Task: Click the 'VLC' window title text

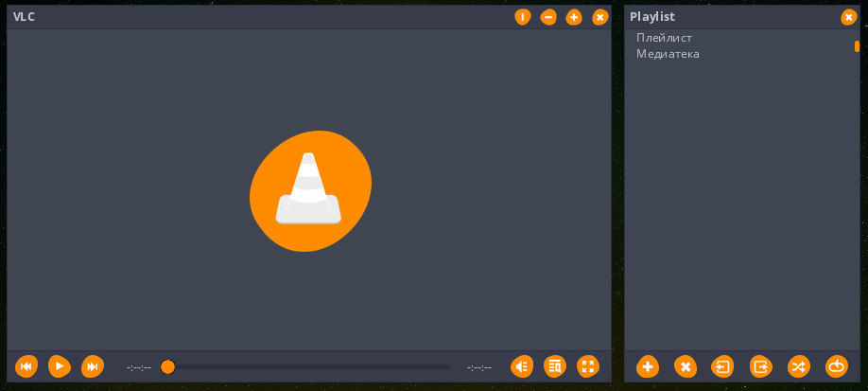Action: 24,17
